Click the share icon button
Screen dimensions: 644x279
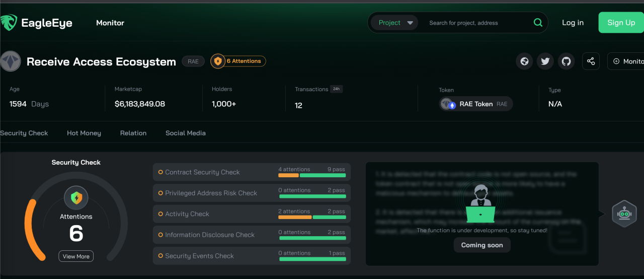[591, 61]
